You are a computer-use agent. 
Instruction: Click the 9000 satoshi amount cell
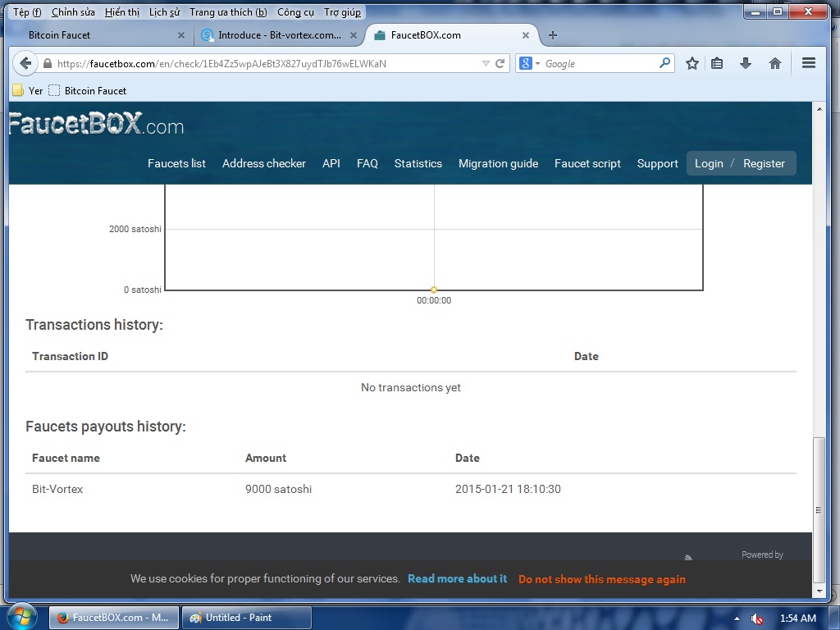pos(278,489)
